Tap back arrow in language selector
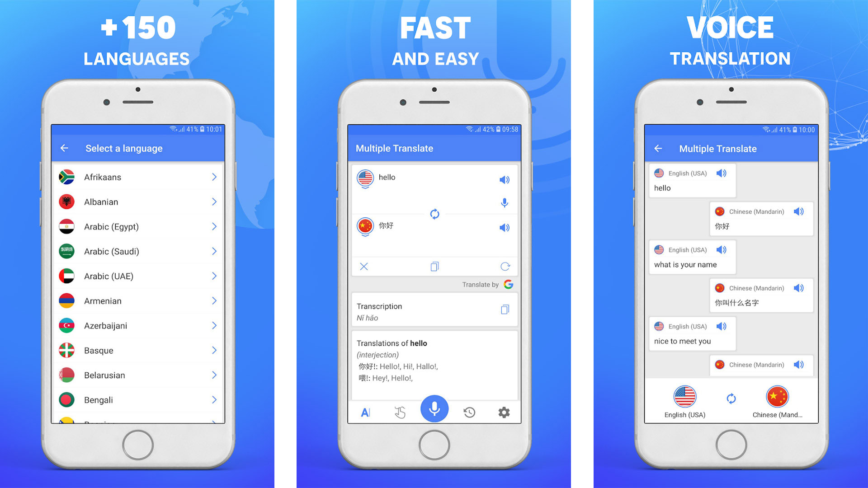Viewport: 868px width, 488px height. coord(64,149)
